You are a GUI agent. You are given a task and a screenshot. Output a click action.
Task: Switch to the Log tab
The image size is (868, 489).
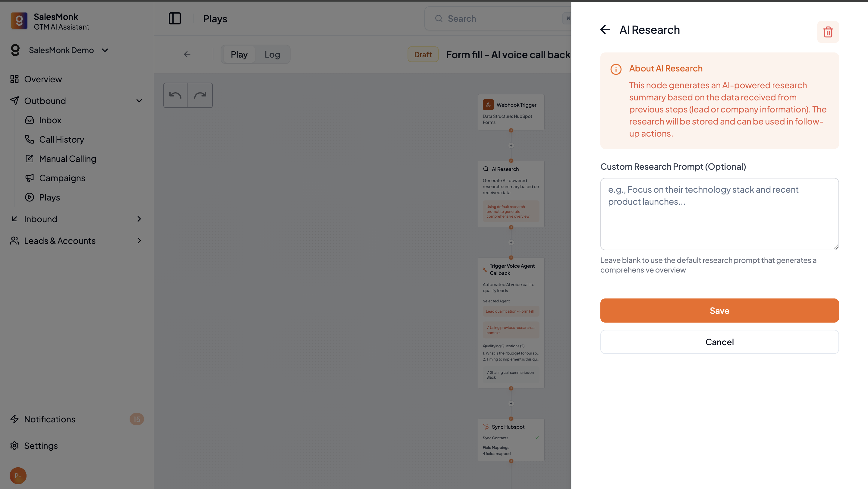point(272,54)
